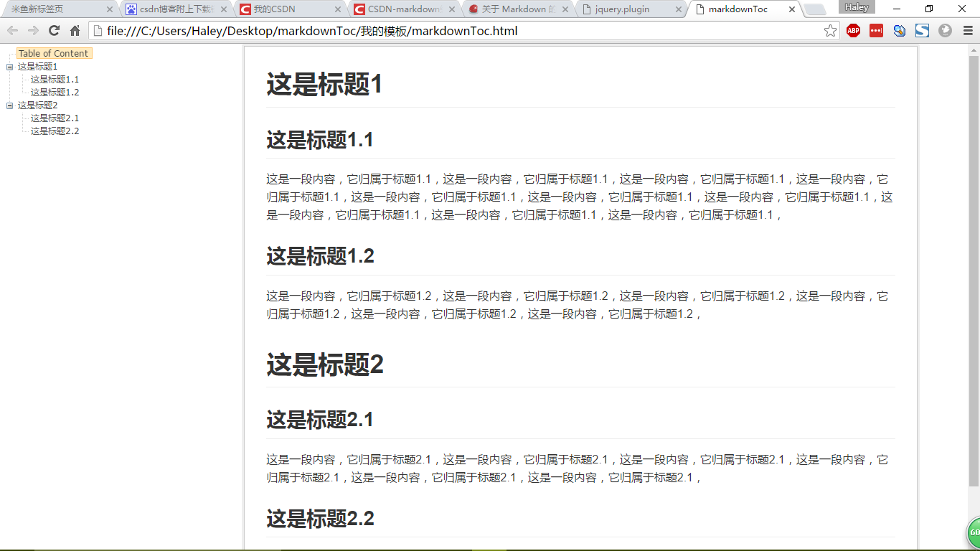Select 这是标题1.2 in the sidebar tree

(55, 93)
